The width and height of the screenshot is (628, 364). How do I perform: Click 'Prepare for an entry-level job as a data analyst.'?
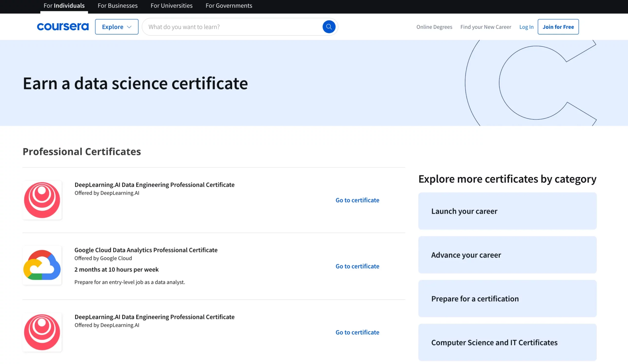130,282
